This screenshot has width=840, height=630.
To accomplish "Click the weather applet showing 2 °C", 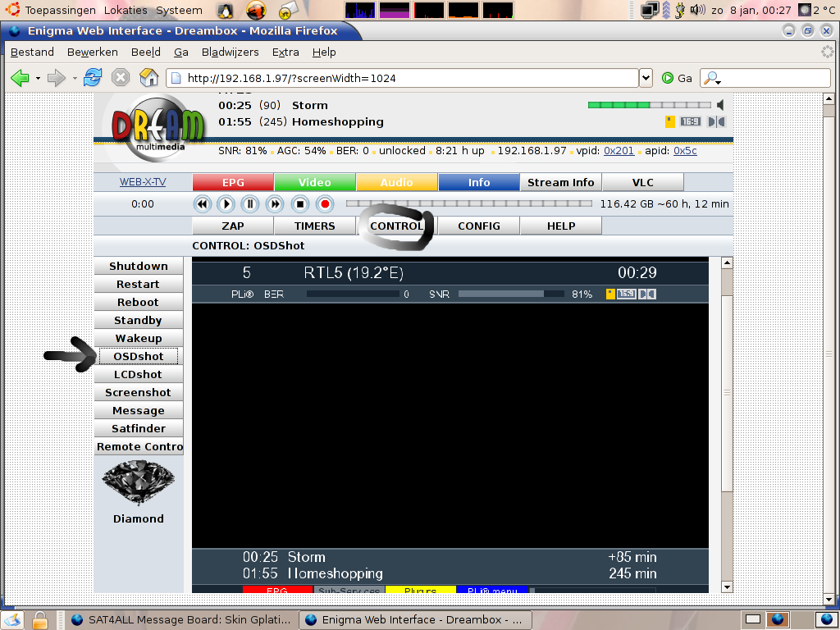I will point(816,10).
